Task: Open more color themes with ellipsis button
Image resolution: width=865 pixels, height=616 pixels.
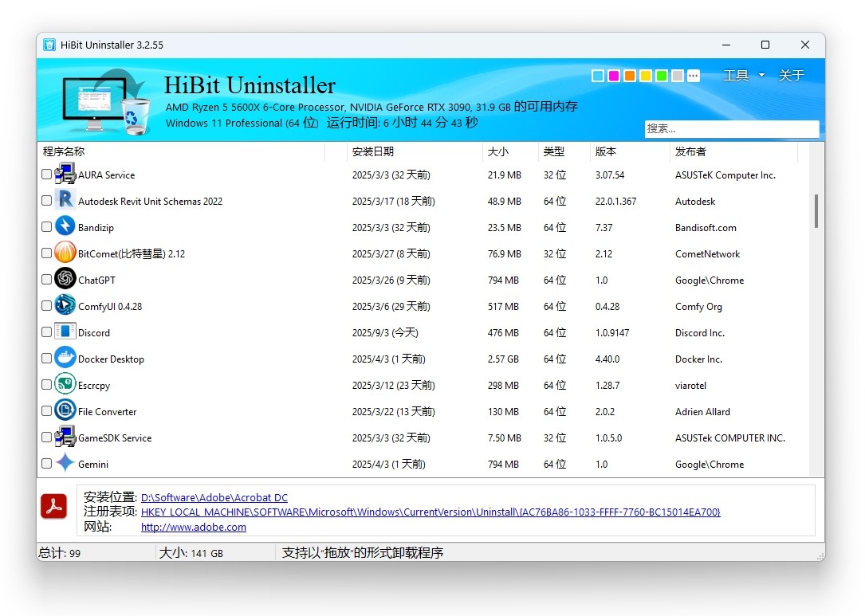Action: (694, 77)
